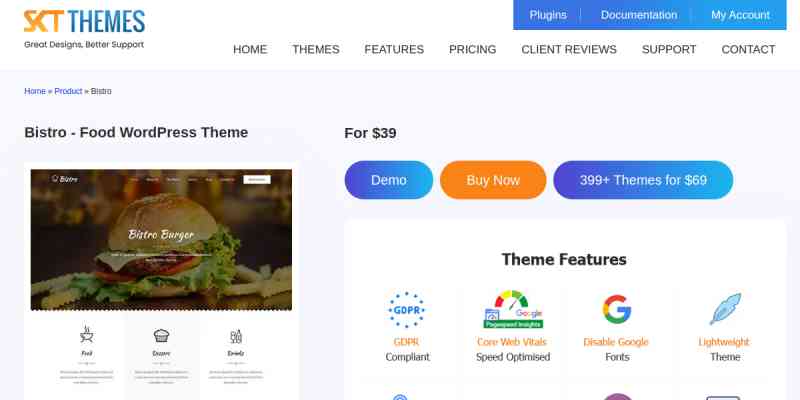Go to the Pricing menu item
Viewport: 800px width, 400px height.
472,49
